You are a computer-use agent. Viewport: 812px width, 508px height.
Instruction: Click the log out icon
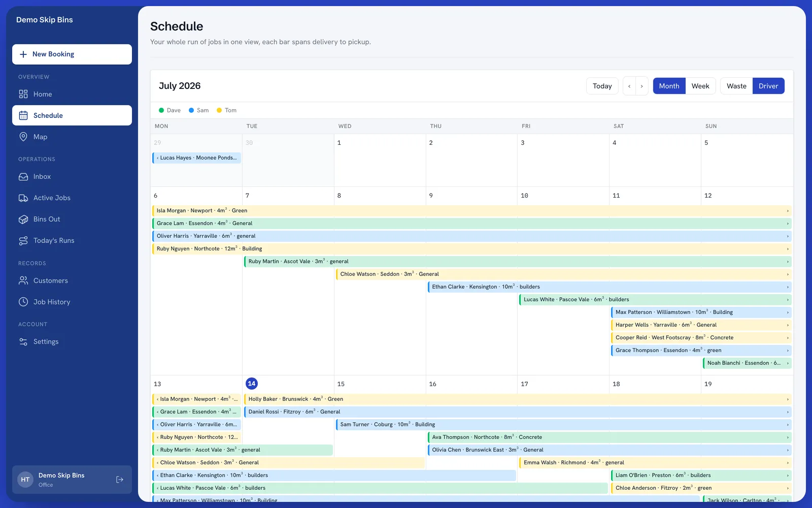[x=120, y=480]
